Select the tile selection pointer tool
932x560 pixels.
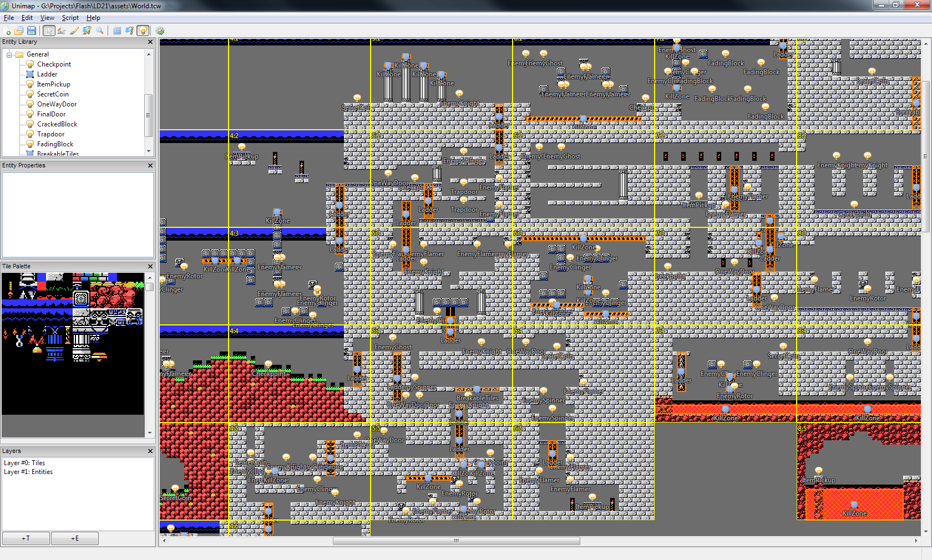point(62,31)
